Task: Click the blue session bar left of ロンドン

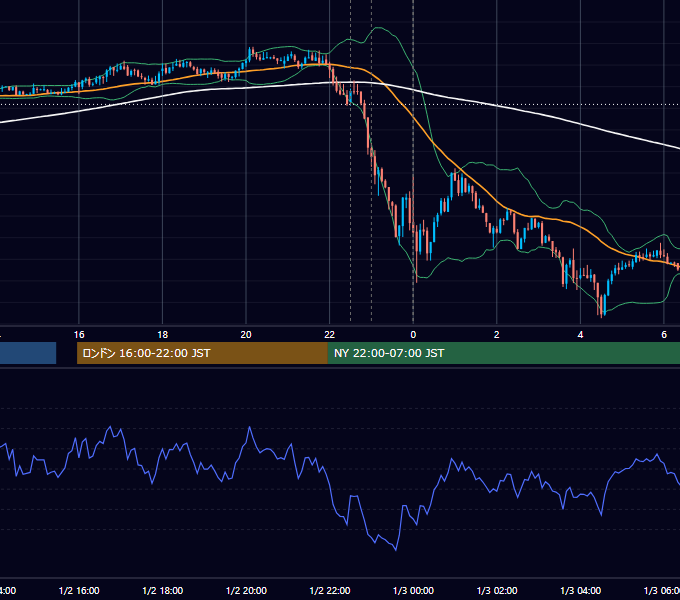Action: tap(28, 353)
